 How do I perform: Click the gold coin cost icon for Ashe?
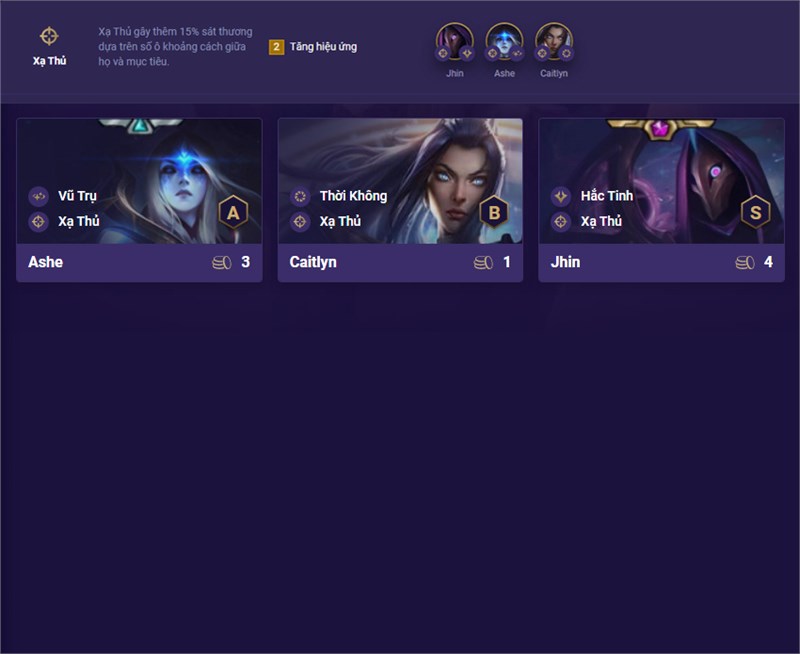tap(222, 263)
